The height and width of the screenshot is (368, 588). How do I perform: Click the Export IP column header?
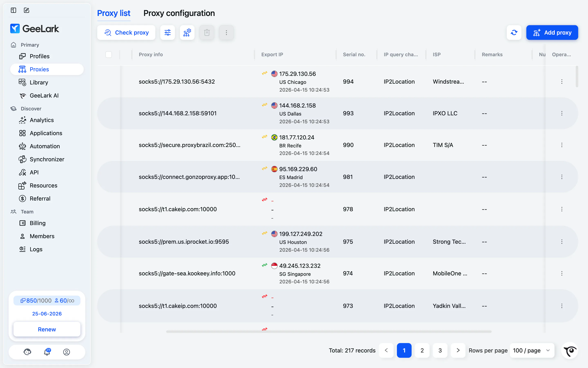[x=272, y=55]
